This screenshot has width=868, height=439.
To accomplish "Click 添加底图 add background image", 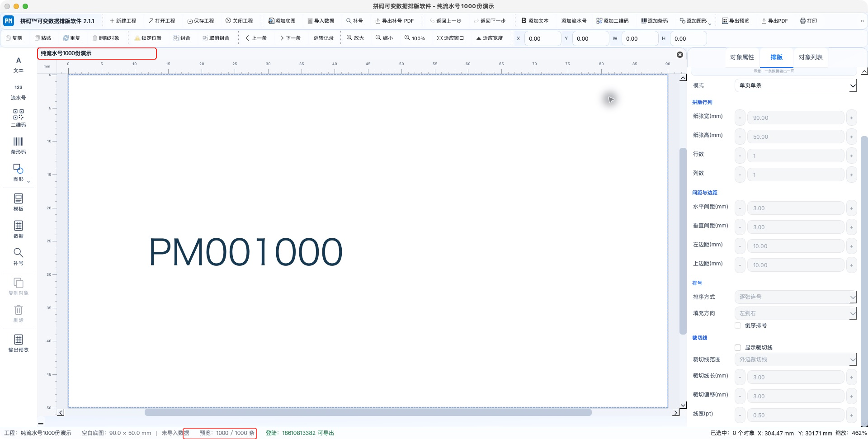I will pos(282,21).
